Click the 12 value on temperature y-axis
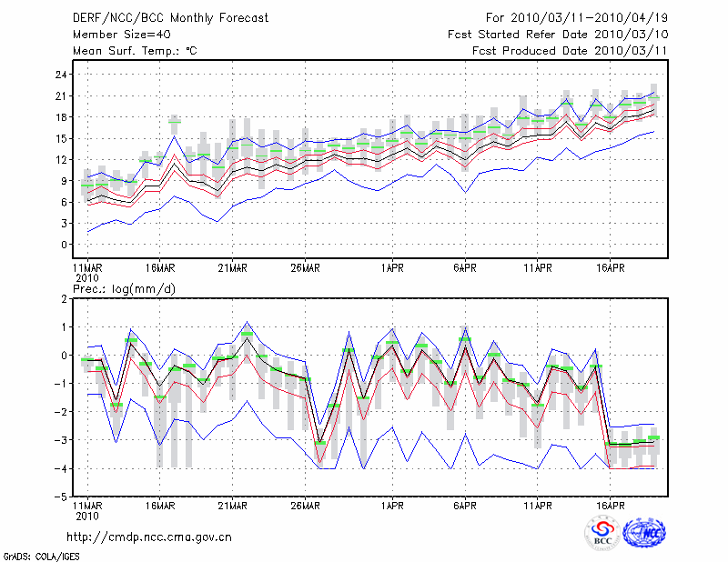Viewport: 728px width, 562px height. [x=61, y=159]
